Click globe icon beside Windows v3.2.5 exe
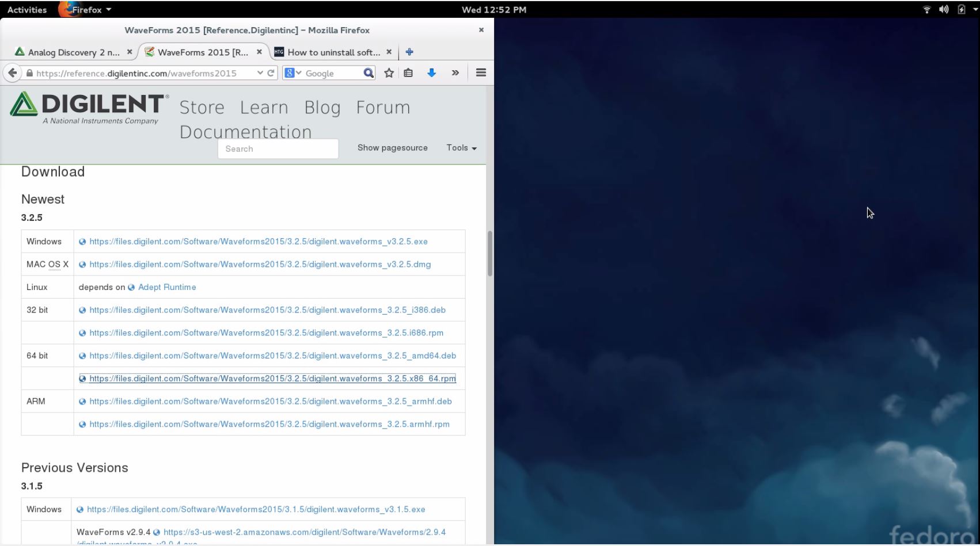Image resolution: width=980 pixels, height=546 pixels. click(82, 242)
